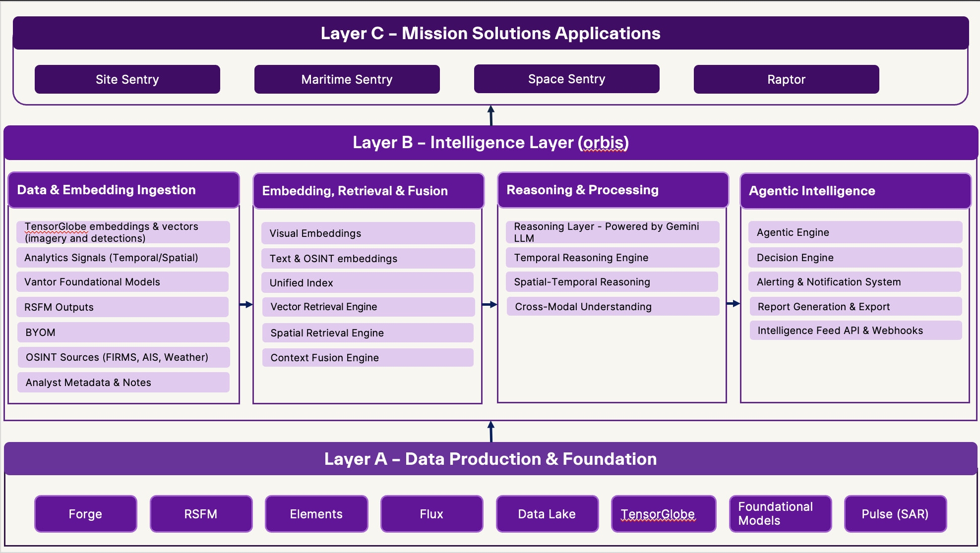980x553 pixels.
Task: Select the RSFM box in Layer A
Action: (201, 514)
